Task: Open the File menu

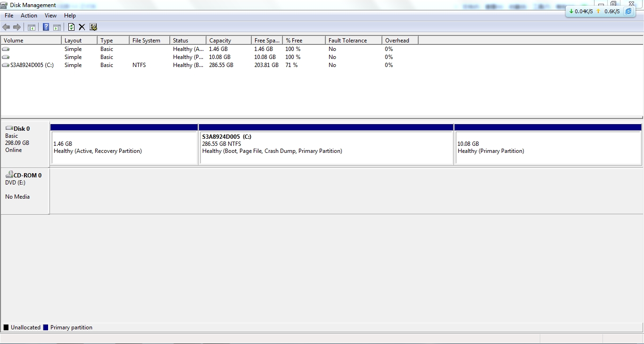Action: click(x=9, y=16)
